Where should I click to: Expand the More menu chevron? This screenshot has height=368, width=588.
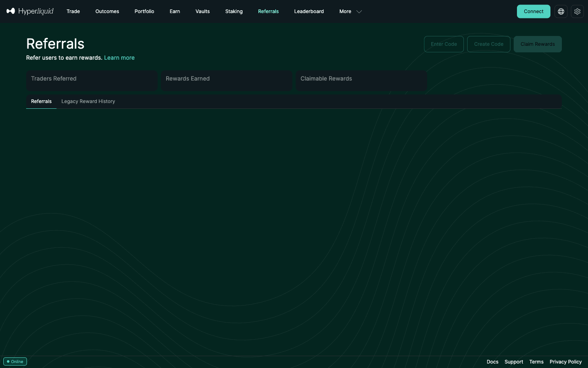pyautogui.click(x=359, y=11)
